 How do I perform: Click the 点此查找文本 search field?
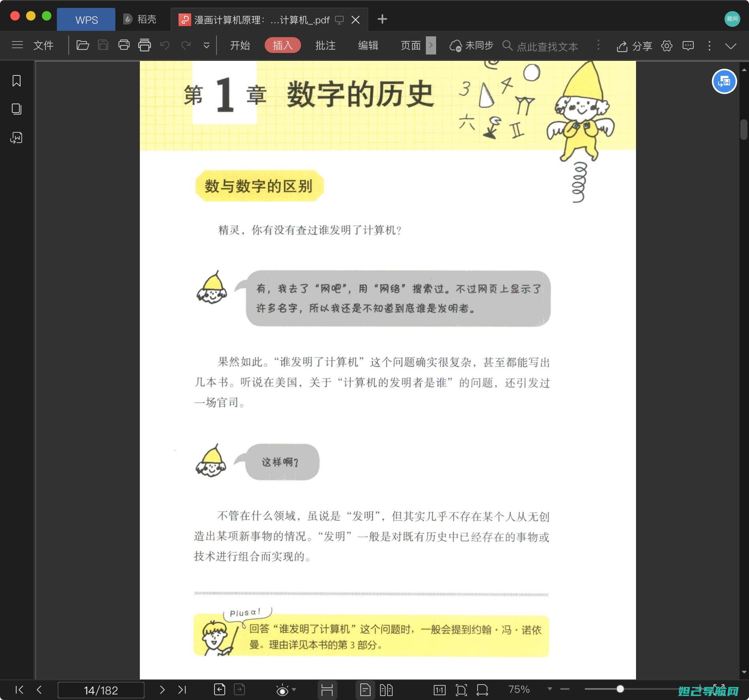547,47
